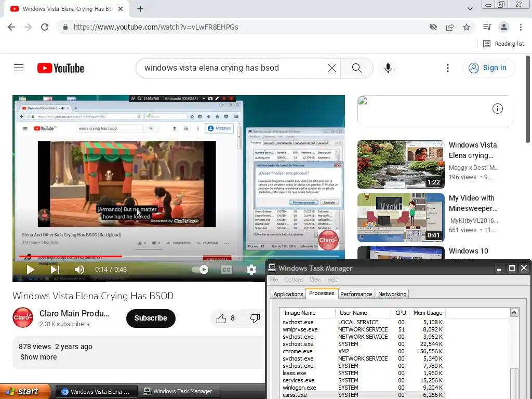Click the browser address bar URL
This screenshot has height=399, width=532.
tap(156, 27)
